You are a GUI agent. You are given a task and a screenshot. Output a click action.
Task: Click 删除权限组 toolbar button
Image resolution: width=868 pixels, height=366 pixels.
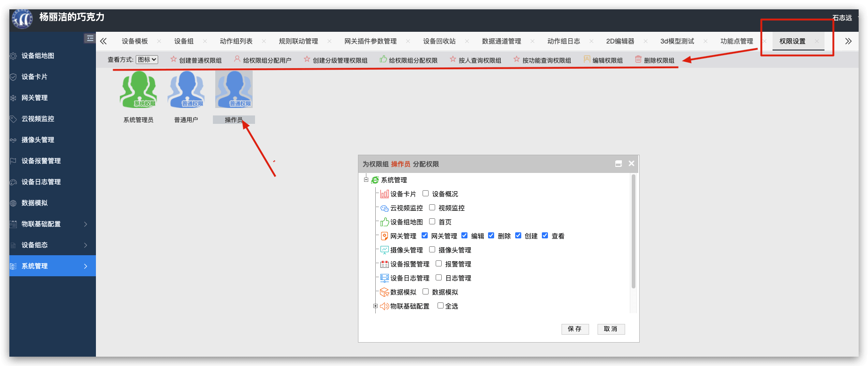tap(655, 60)
